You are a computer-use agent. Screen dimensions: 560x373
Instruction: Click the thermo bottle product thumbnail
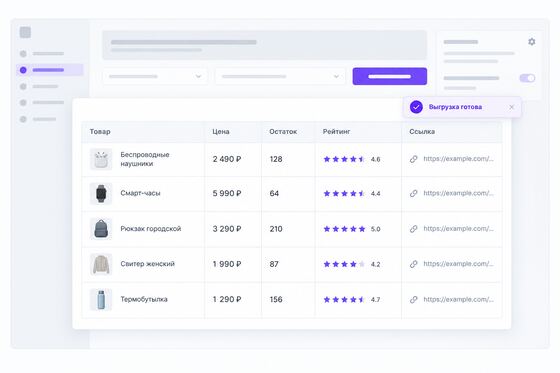tap(101, 299)
